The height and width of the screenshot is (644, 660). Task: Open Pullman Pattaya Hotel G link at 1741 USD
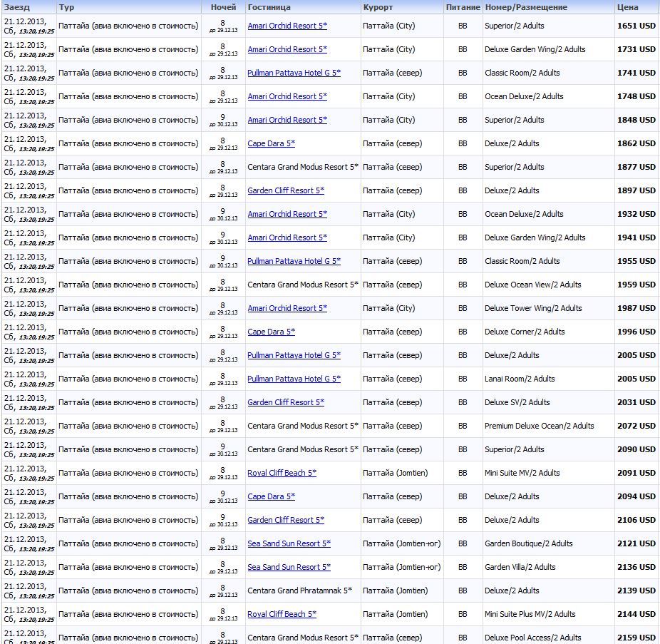pyautogui.click(x=294, y=73)
